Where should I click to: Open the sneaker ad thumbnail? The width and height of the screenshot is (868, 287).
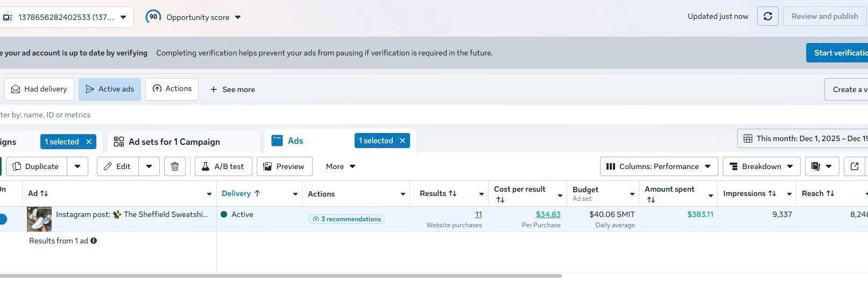point(39,219)
